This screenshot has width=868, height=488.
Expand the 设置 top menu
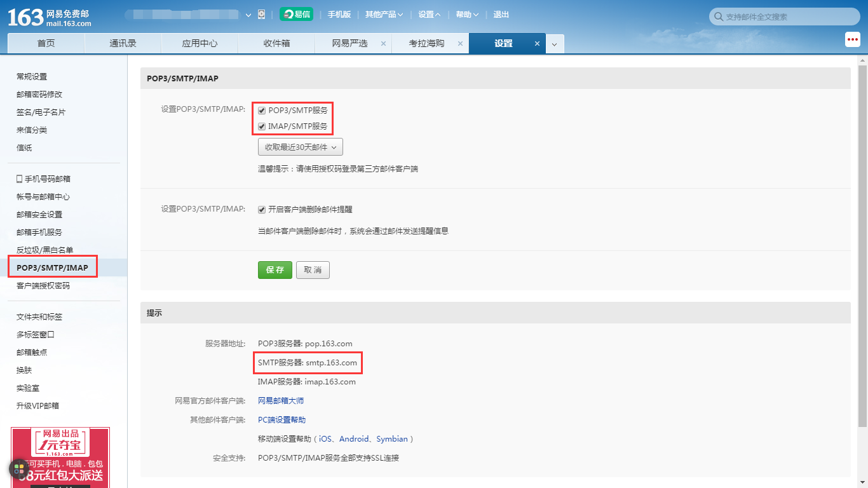[430, 15]
